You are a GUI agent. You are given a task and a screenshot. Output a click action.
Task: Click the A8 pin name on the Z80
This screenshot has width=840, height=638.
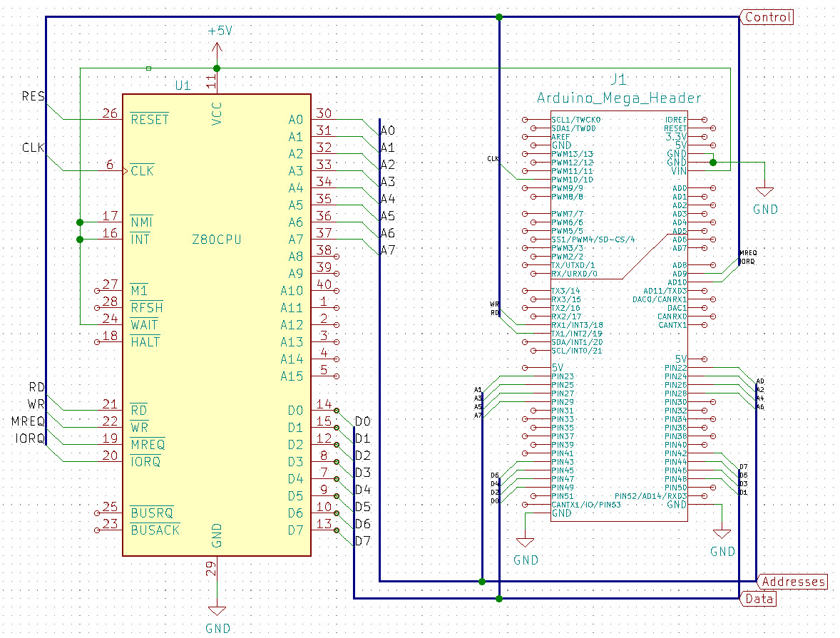[x=296, y=257]
